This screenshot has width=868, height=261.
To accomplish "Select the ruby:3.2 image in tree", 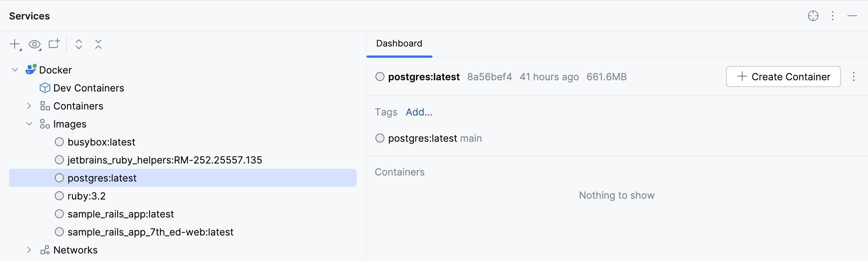I will (87, 196).
